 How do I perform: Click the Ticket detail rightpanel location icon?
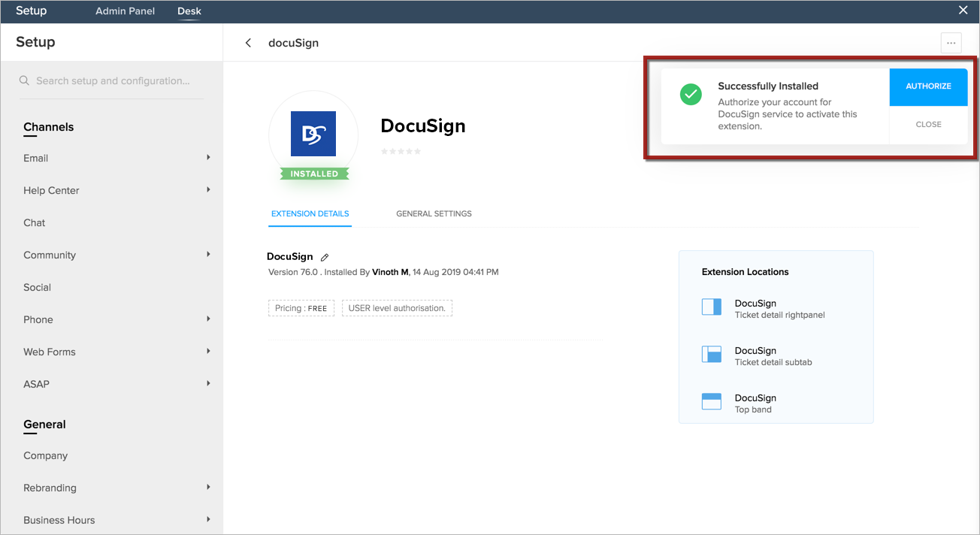click(712, 307)
